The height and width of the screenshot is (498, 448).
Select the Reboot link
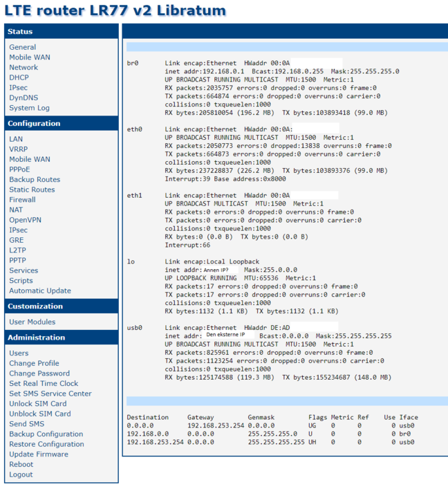(x=21, y=464)
